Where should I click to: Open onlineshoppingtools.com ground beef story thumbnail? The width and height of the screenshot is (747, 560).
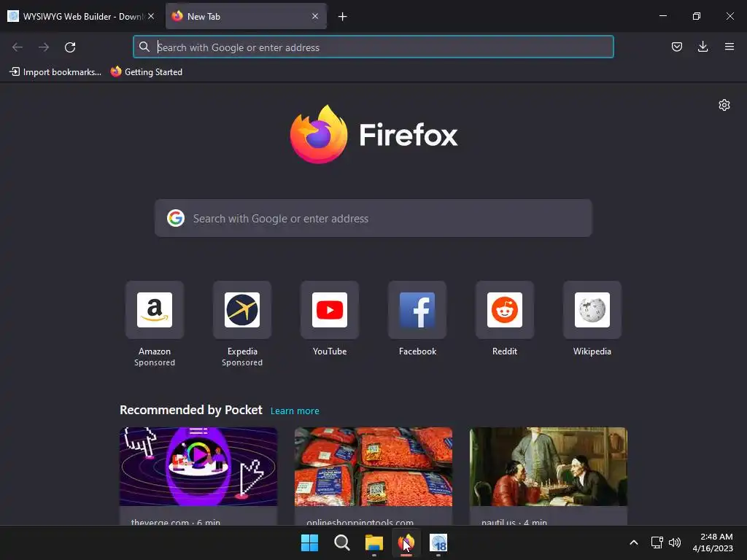(373, 467)
